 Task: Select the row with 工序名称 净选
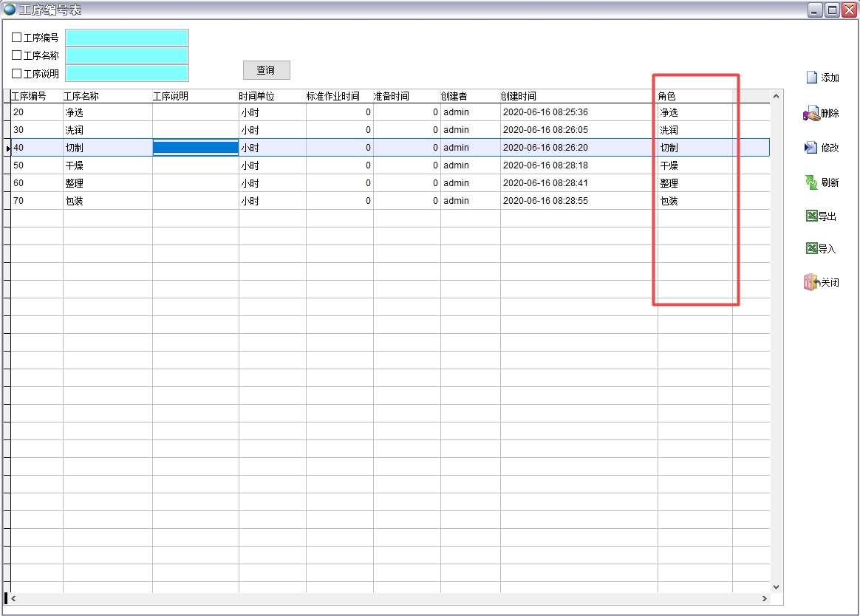pyautogui.click(x=74, y=112)
